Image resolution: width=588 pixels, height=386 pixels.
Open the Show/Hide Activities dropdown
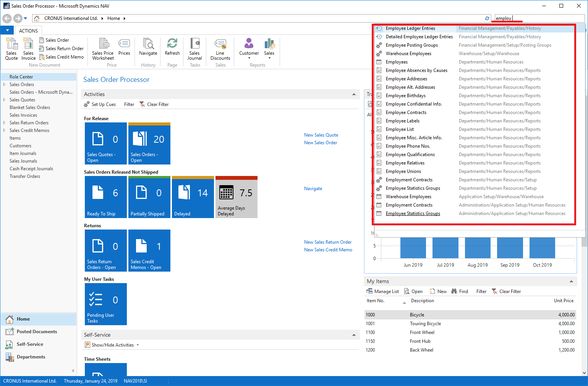coord(112,345)
